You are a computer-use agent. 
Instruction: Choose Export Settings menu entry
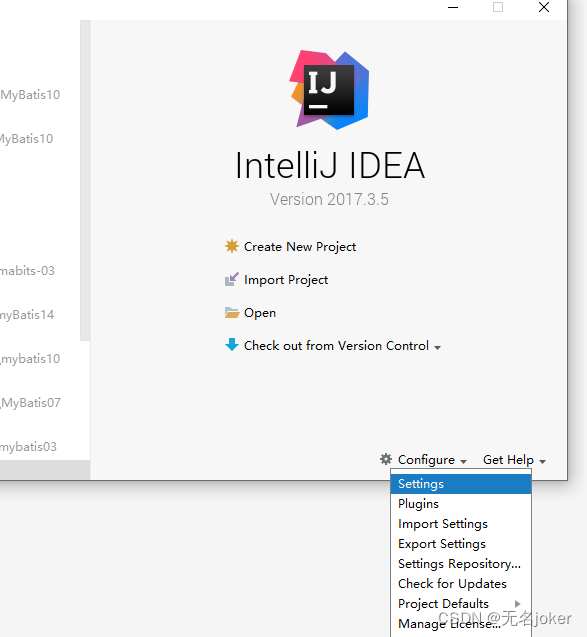pos(461,544)
